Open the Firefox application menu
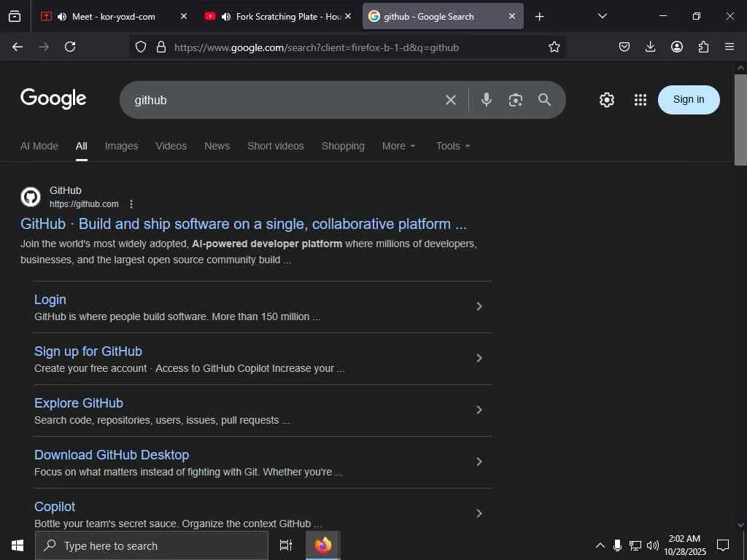The width and height of the screenshot is (747, 560). click(729, 47)
